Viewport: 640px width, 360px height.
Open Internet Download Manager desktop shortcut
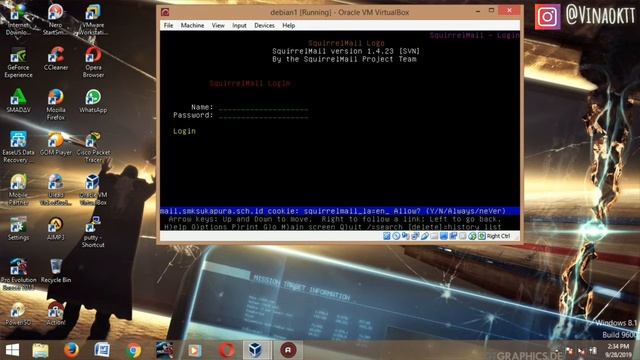point(18,18)
